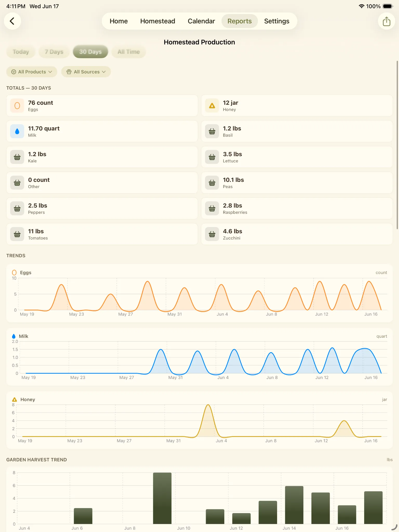Click the Eggs egg icon in totals

point(17,106)
